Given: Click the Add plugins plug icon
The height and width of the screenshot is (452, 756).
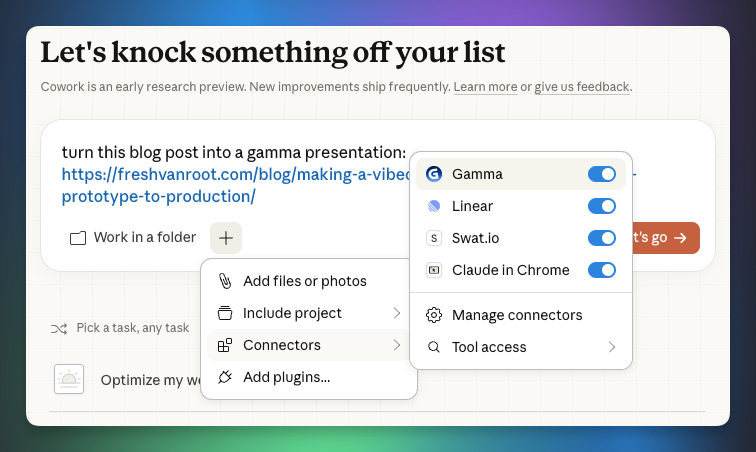Looking at the screenshot, I should (225, 377).
